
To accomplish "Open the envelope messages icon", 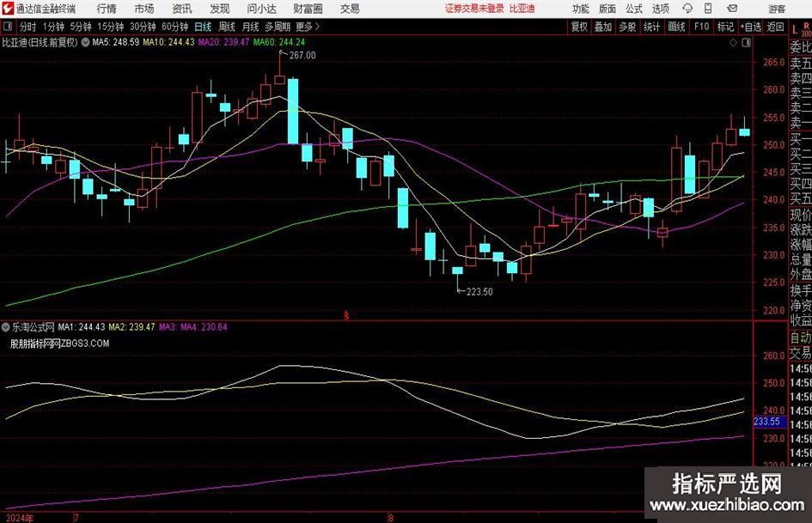I will pos(732,9).
